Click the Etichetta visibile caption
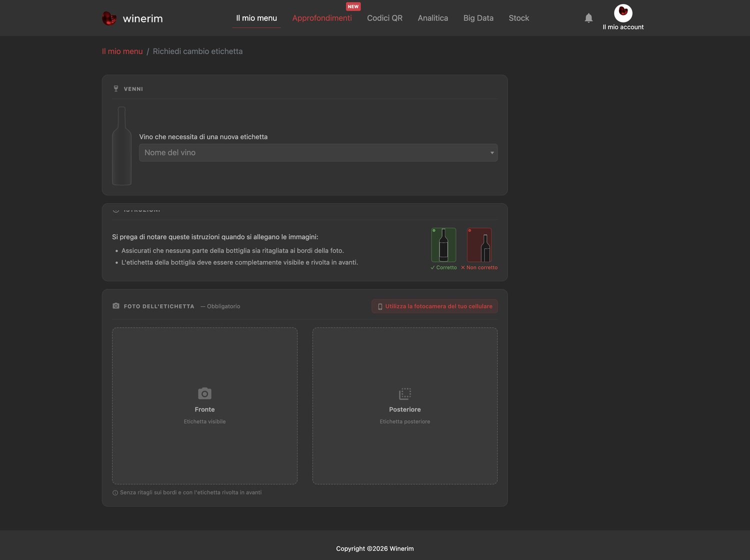This screenshot has width=750, height=560. click(204, 422)
